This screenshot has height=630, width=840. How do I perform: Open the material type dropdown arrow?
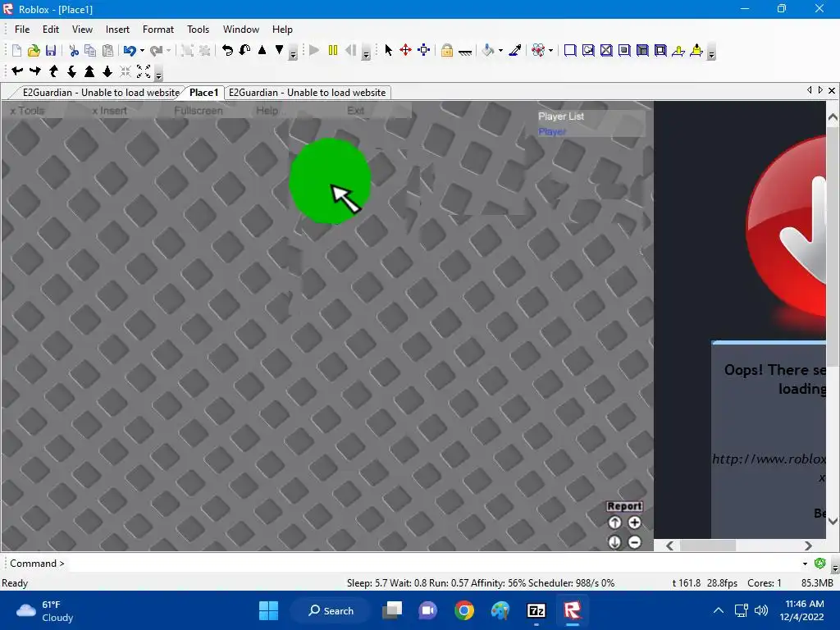pyautogui.click(x=550, y=50)
